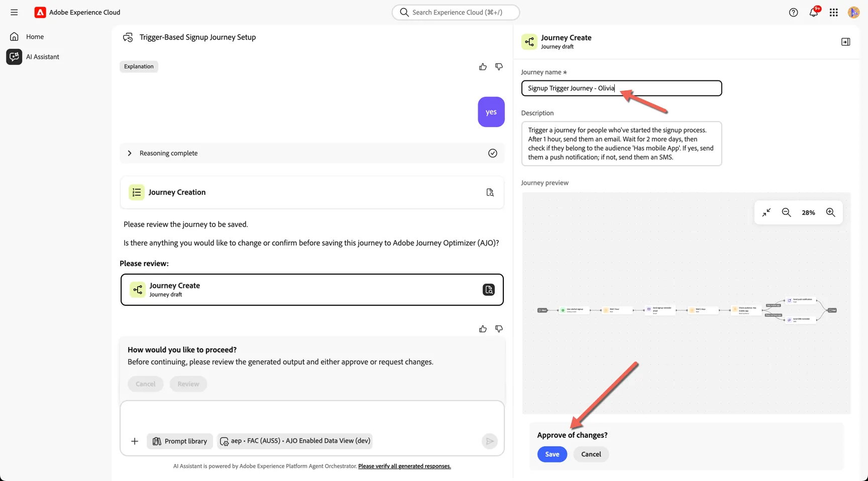Open preview icon on Journey Create card

(x=489, y=290)
